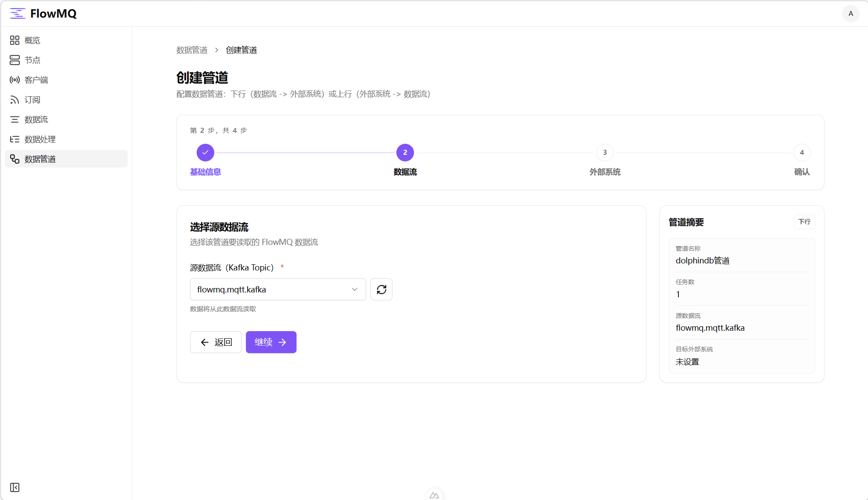
Task: Navigate to 数据管道 via the breadcrumb
Action: click(192, 50)
